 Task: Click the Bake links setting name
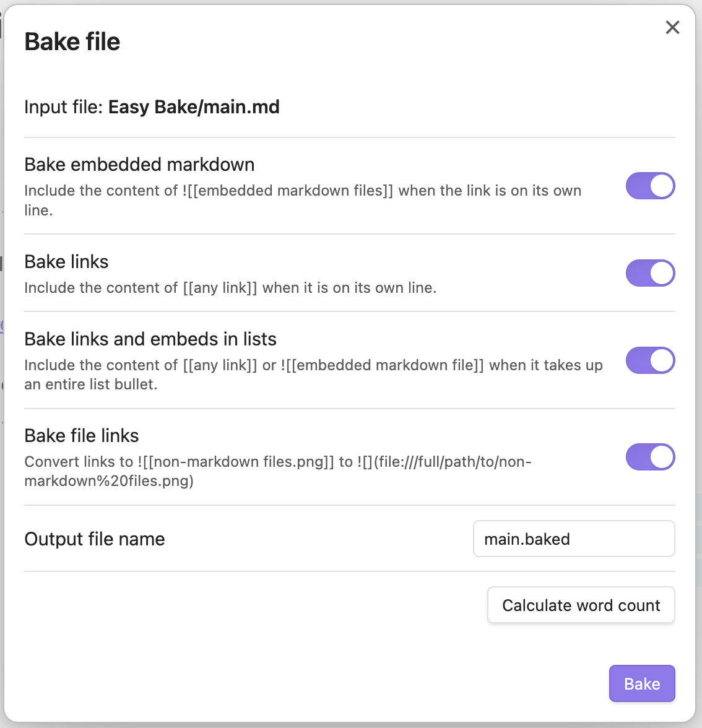[66, 261]
